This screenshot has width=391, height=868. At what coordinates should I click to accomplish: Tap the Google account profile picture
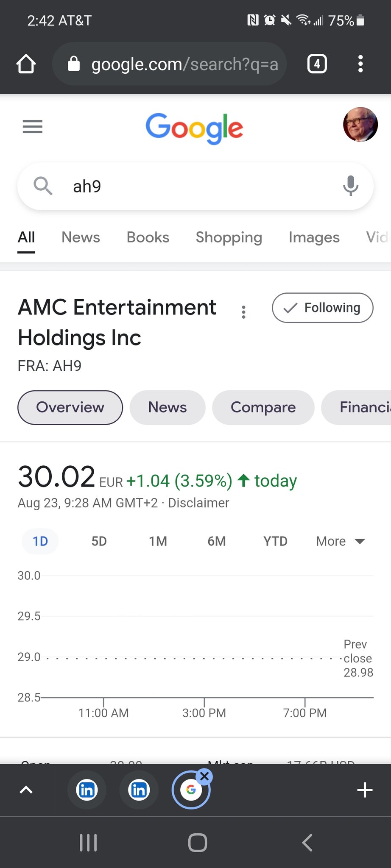360,125
